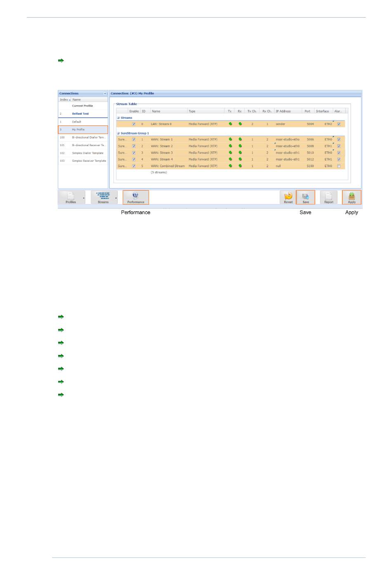Toggle Enable checkbox for WAN: Stream 2
392x569 pixels.
(134, 146)
